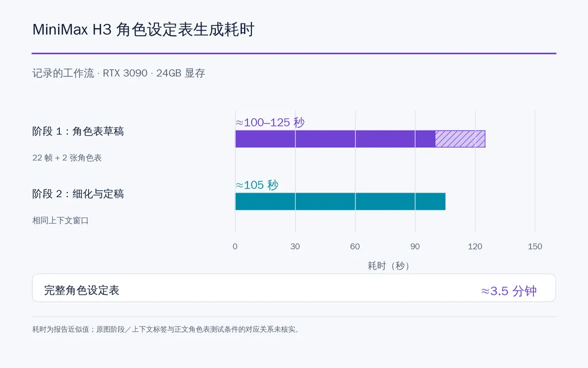This screenshot has height=368, width=588.
Task: Click the total value "≈3.5 分钟"
Action: coord(509,291)
